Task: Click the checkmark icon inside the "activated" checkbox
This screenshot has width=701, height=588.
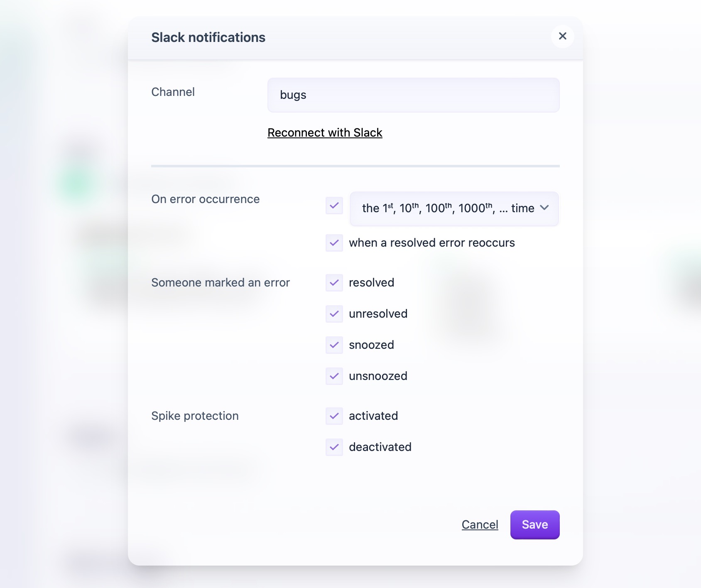Action: pos(334,416)
